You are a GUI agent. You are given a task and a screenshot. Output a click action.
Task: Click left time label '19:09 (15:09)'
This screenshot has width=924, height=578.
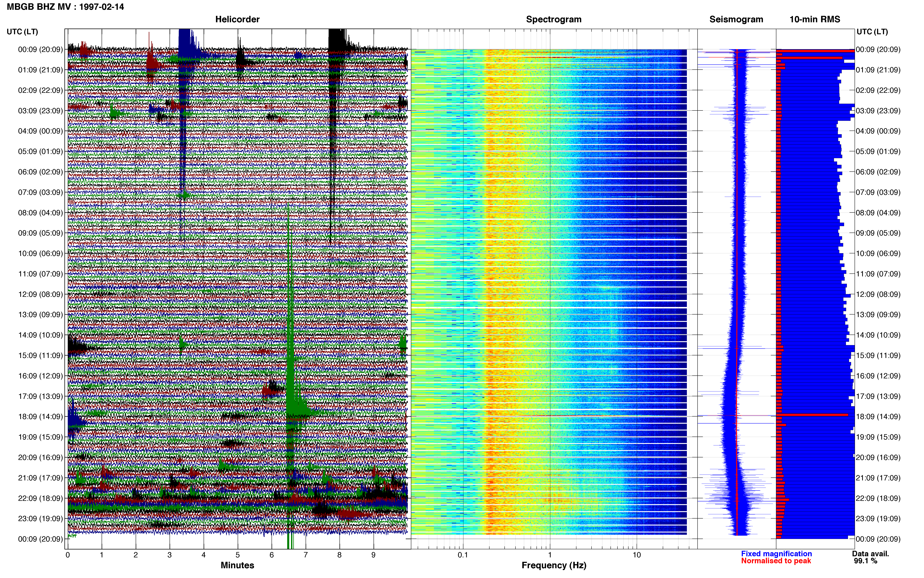pyautogui.click(x=41, y=437)
